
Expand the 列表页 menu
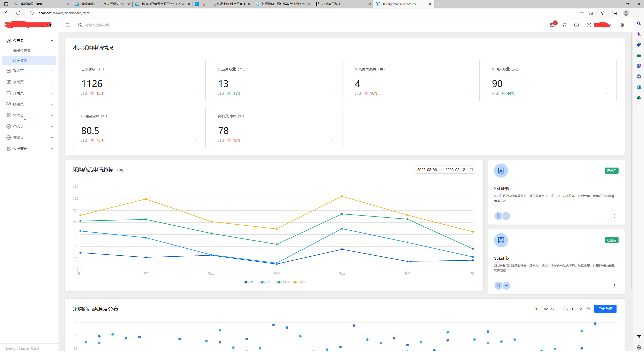tap(29, 71)
